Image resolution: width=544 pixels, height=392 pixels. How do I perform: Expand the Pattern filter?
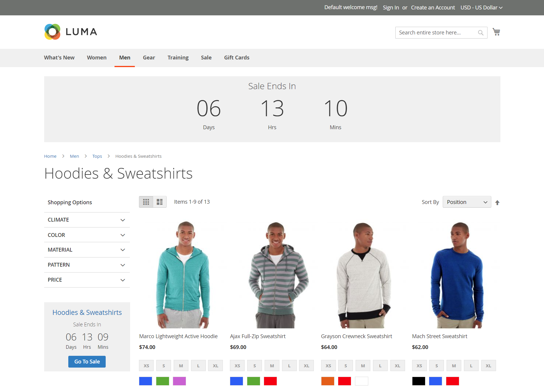87,265
